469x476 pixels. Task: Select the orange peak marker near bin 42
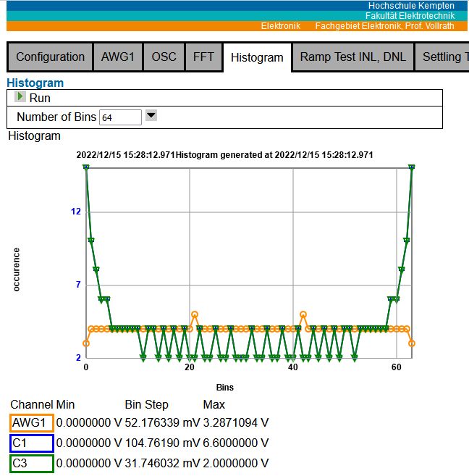click(x=303, y=314)
